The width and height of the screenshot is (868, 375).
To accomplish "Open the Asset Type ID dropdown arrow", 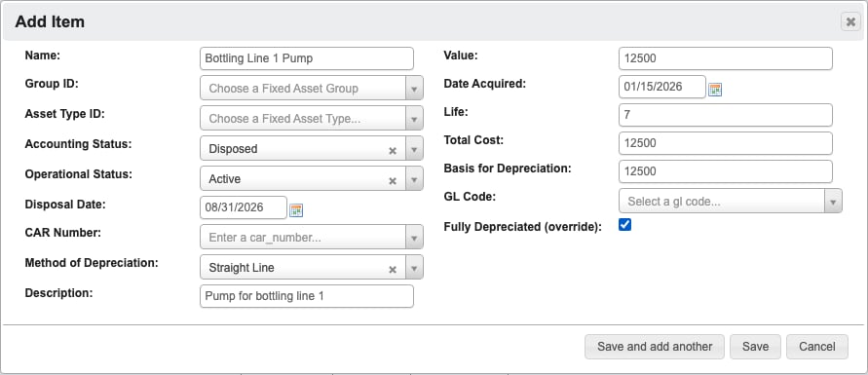I will click(414, 119).
